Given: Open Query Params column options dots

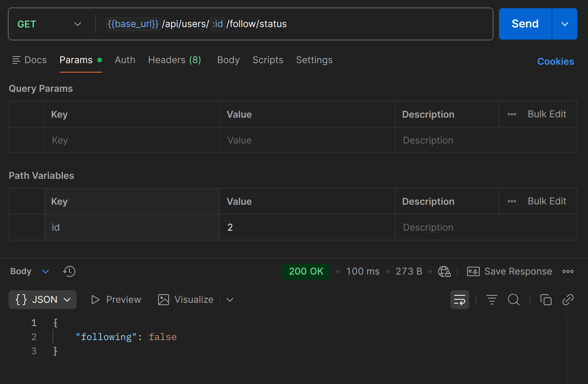Looking at the screenshot, I should tap(512, 114).
